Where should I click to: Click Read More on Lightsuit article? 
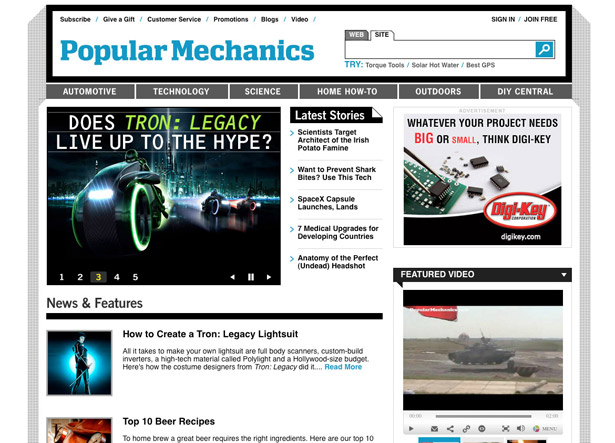pyautogui.click(x=343, y=367)
